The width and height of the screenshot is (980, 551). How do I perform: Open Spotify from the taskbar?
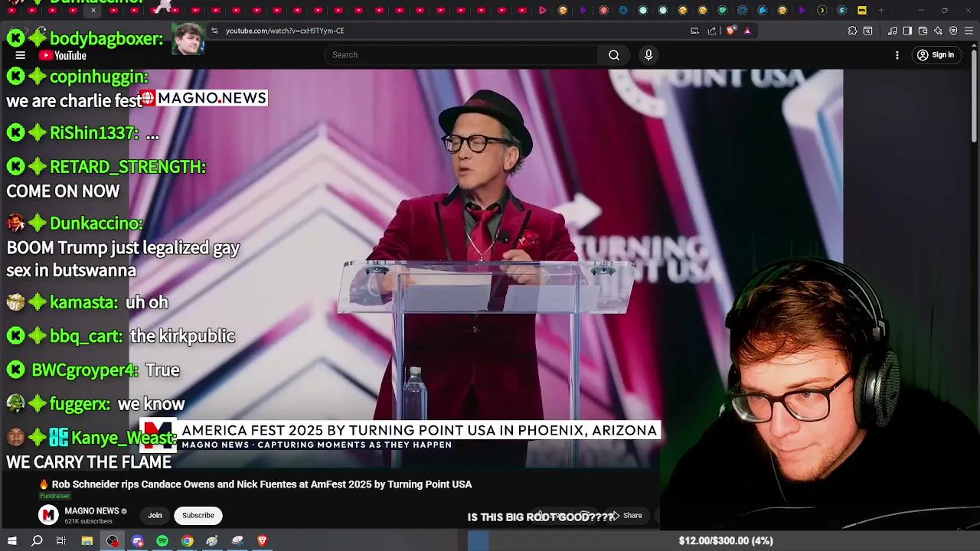(x=162, y=541)
